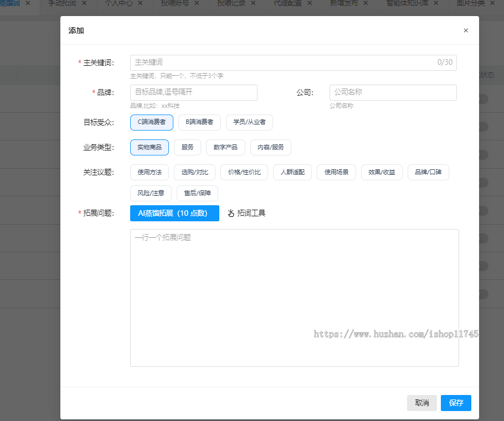Viewport: 504px width, 421px height.
Task: Close the 个人中心 tab via its X
Action: pos(140,3)
